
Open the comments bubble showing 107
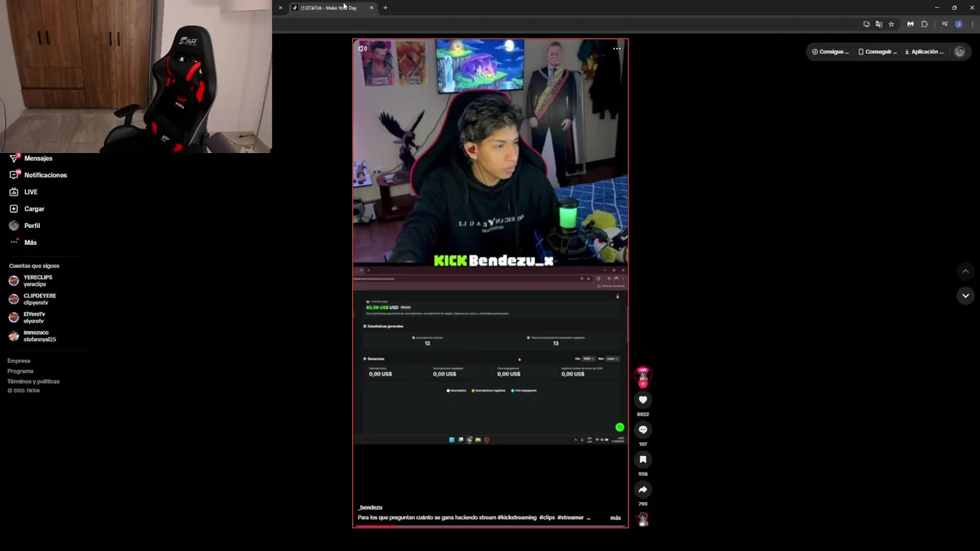click(642, 429)
